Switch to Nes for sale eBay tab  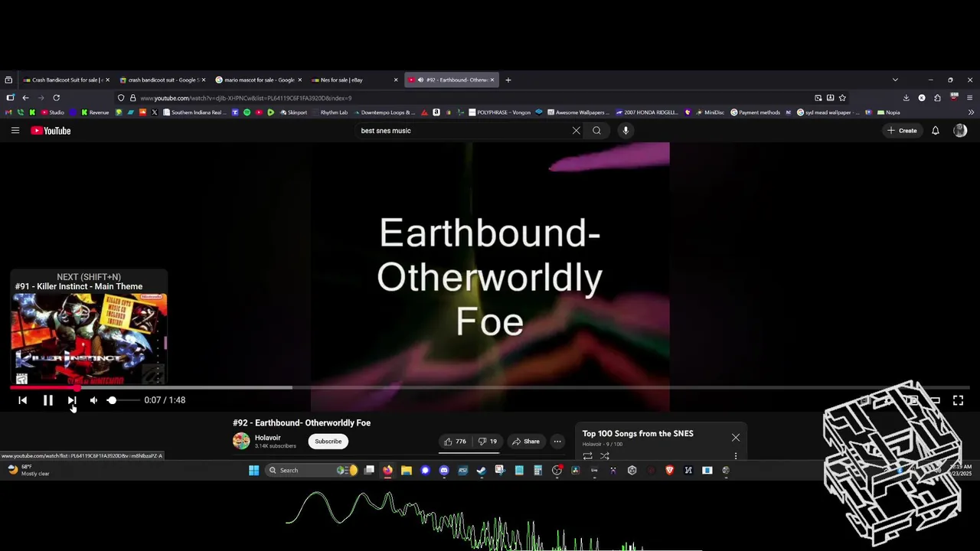(354, 80)
